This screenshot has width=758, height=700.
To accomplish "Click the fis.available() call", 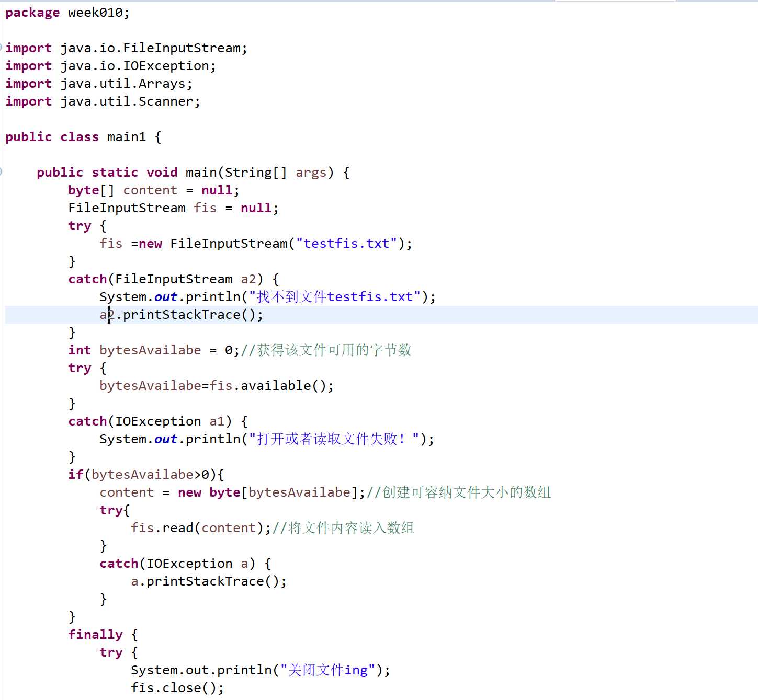I will tap(271, 386).
